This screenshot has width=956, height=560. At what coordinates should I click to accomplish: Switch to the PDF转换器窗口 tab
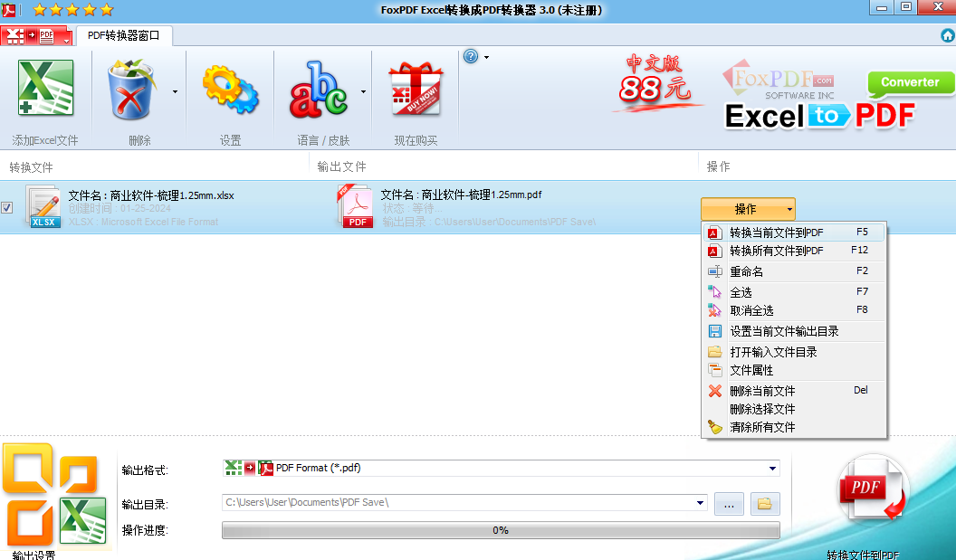click(124, 35)
